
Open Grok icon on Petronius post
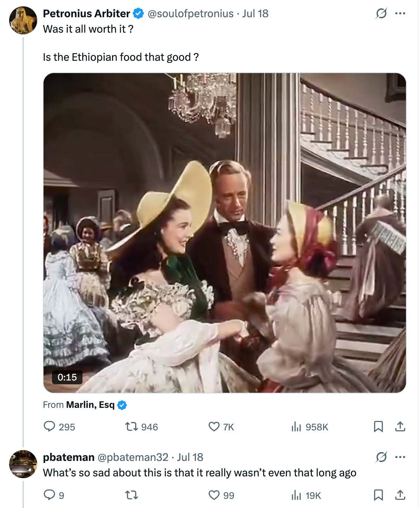tap(381, 14)
